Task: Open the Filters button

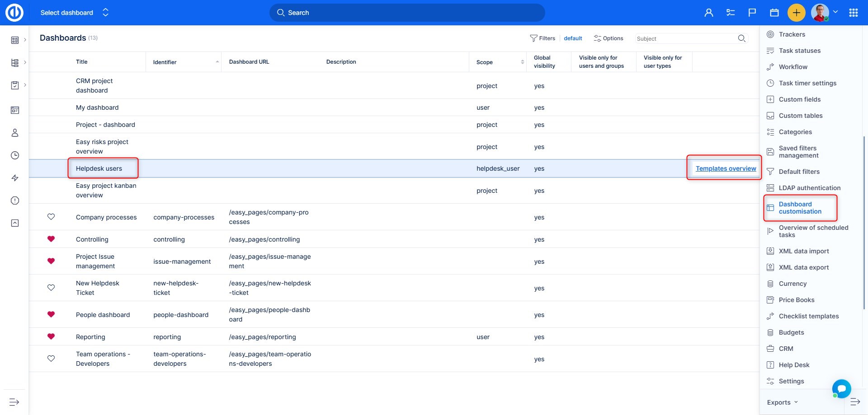Action: point(542,38)
